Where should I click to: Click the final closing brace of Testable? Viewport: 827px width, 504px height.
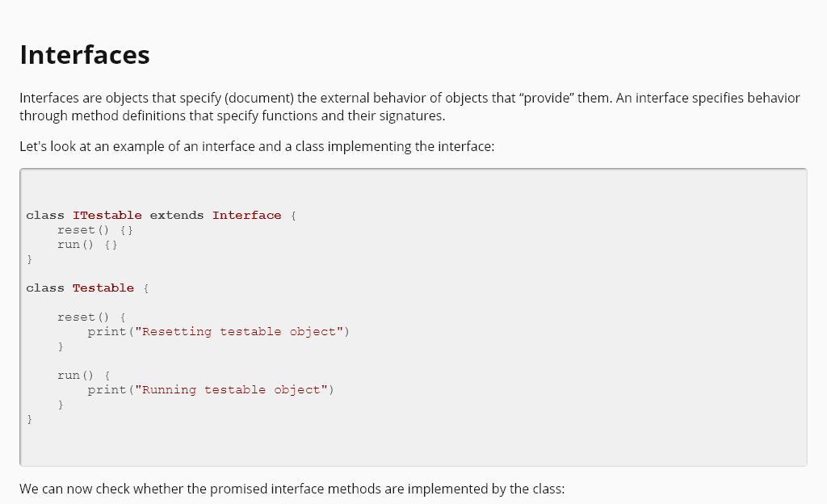[x=29, y=419]
